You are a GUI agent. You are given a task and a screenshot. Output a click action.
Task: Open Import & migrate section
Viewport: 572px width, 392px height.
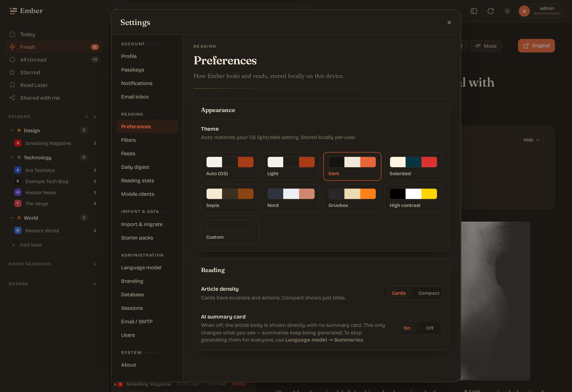click(x=147, y=224)
